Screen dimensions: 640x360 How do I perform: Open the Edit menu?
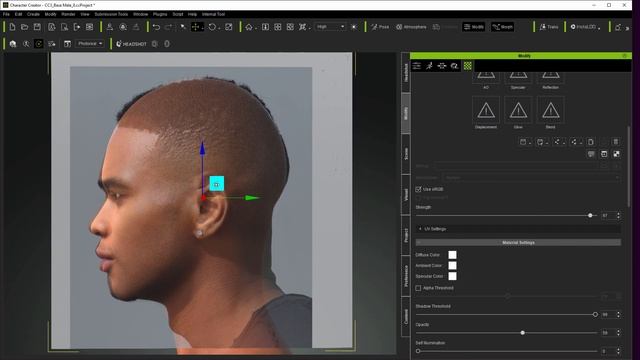pyautogui.click(x=18, y=14)
